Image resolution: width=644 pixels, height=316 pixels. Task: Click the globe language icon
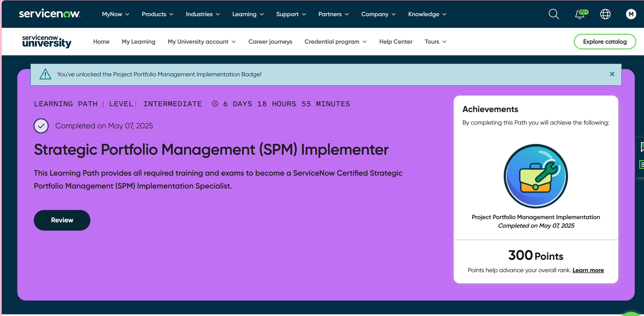605,14
